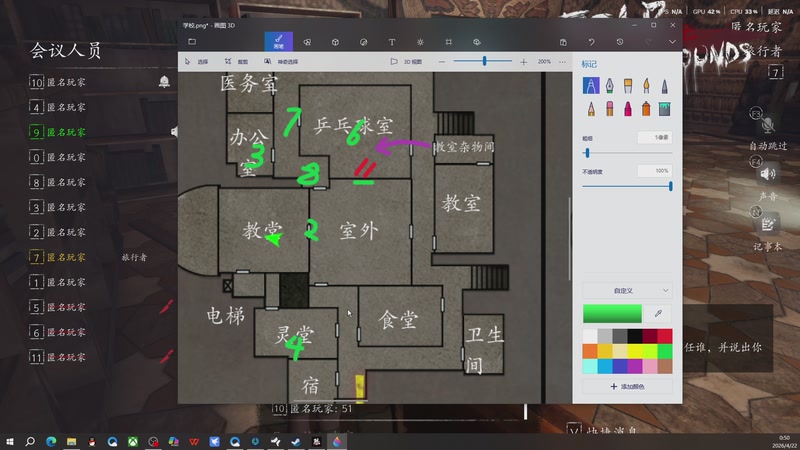The height and width of the screenshot is (450, 800).
Task: Select player 11 in the meeting list
Action: (x=58, y=357)
